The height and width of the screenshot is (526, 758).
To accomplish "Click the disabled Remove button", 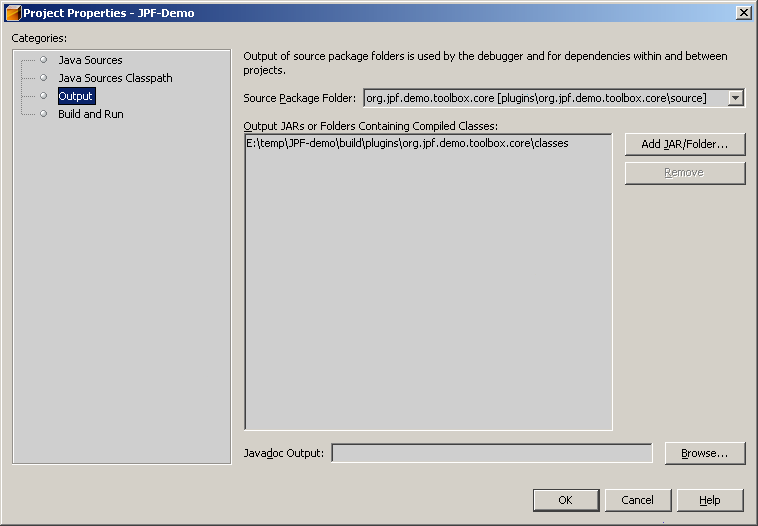I will 685,173.
